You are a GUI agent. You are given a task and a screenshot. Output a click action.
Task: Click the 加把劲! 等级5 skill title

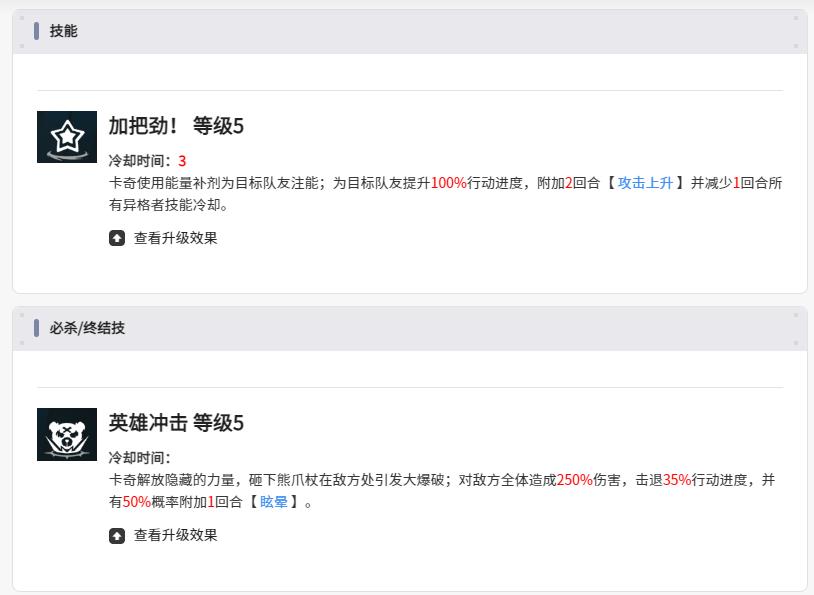pos(176,126)
